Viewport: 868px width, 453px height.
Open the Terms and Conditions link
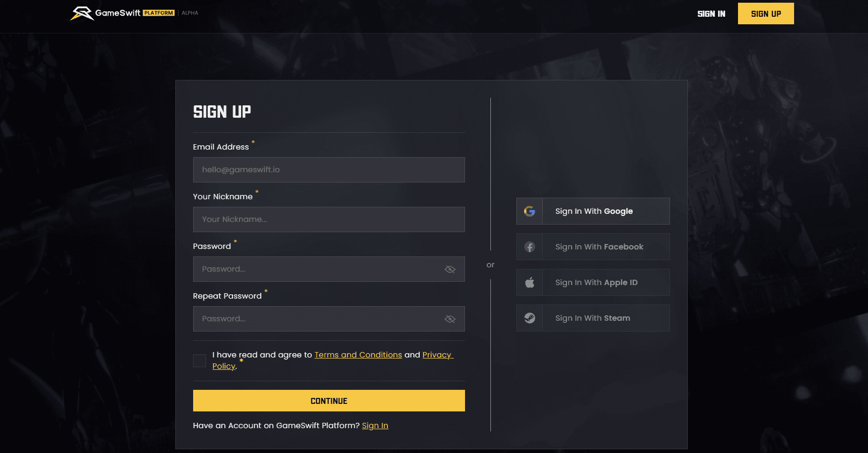(358, 355)
